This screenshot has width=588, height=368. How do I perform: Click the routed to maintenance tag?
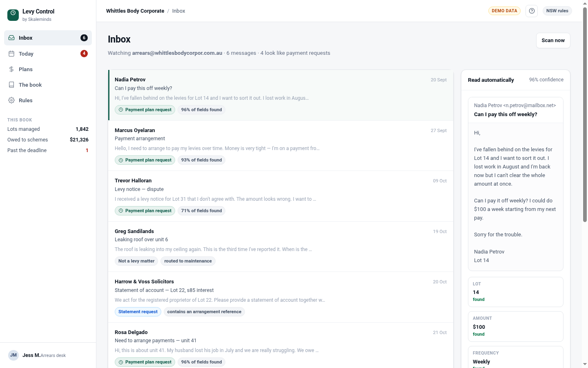point(188,261)
